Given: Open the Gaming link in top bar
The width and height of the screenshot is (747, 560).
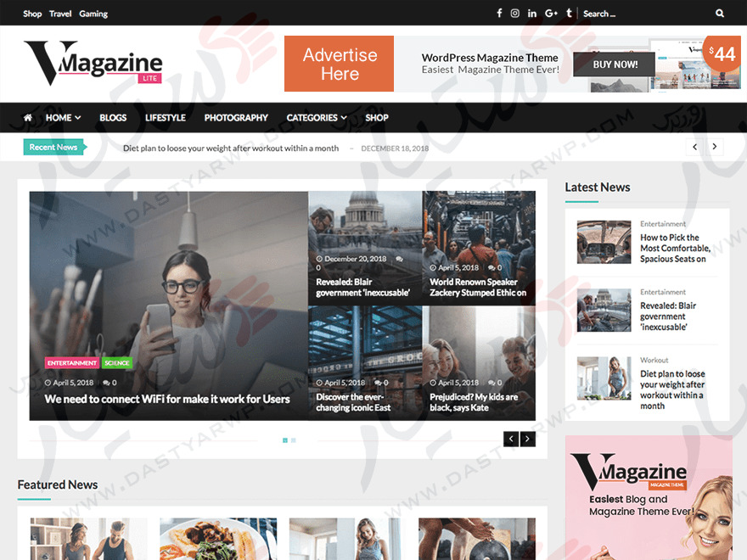Looking at the screenshot, I should (x=93, y=14).
